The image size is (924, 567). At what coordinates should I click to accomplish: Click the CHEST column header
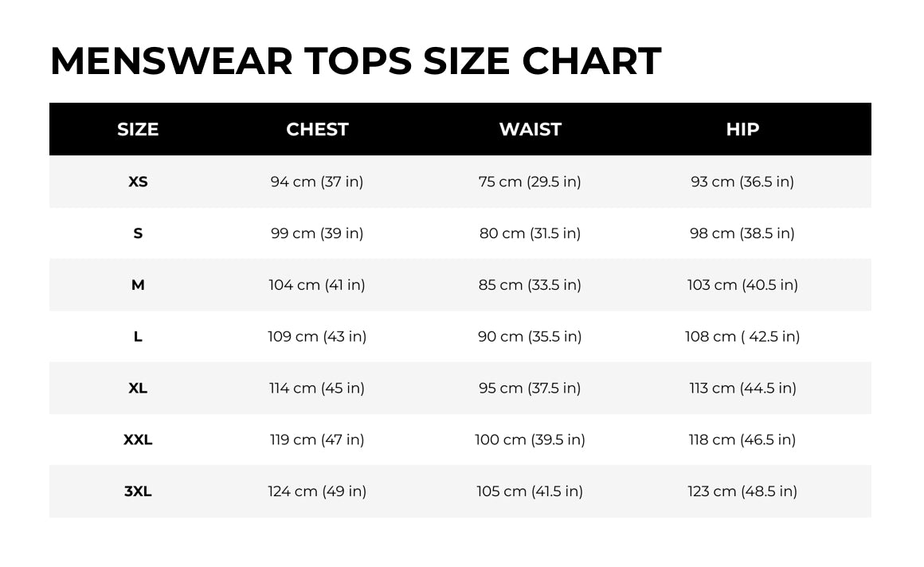click(317, 129)
